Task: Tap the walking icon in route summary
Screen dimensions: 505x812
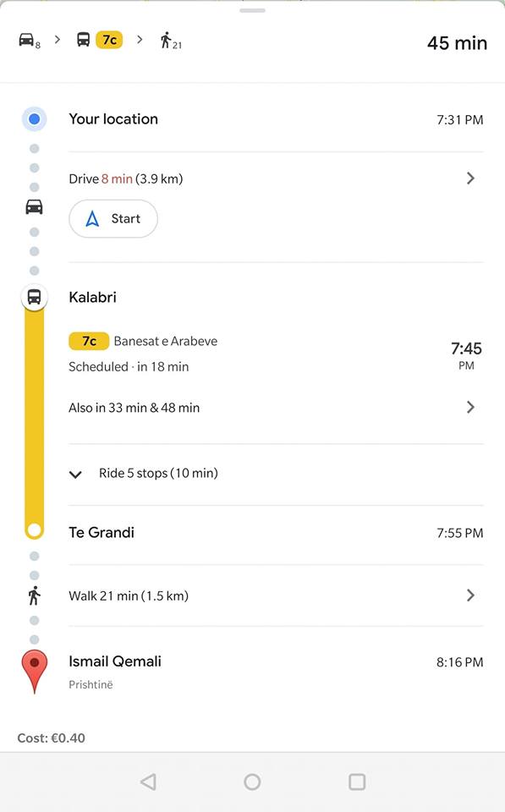Action: point(166,40)
